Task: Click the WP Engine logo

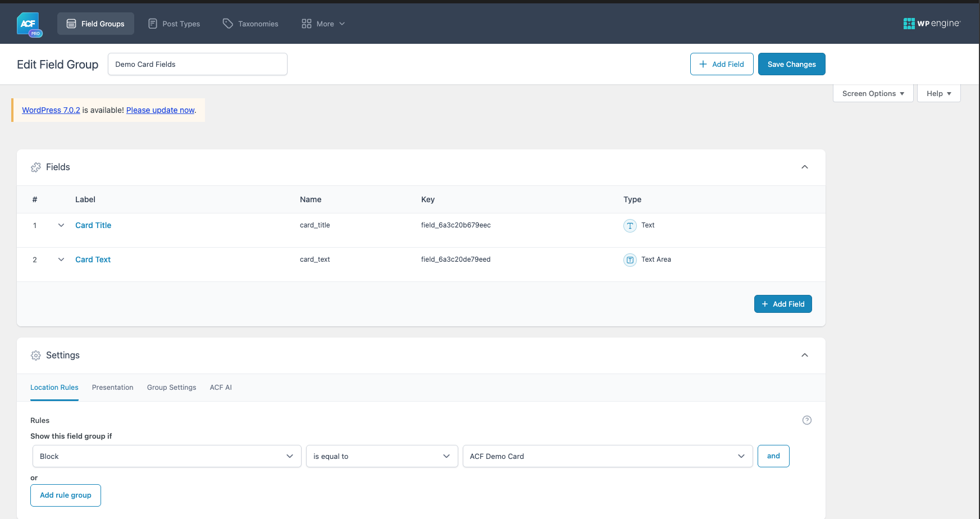Action: [x=932, y=24]
